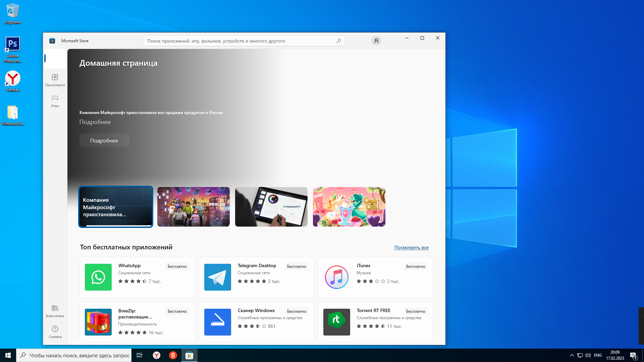Open the Help section in sidebar
The height and width of the screenshot is (362, 644).
coord(55,331)
